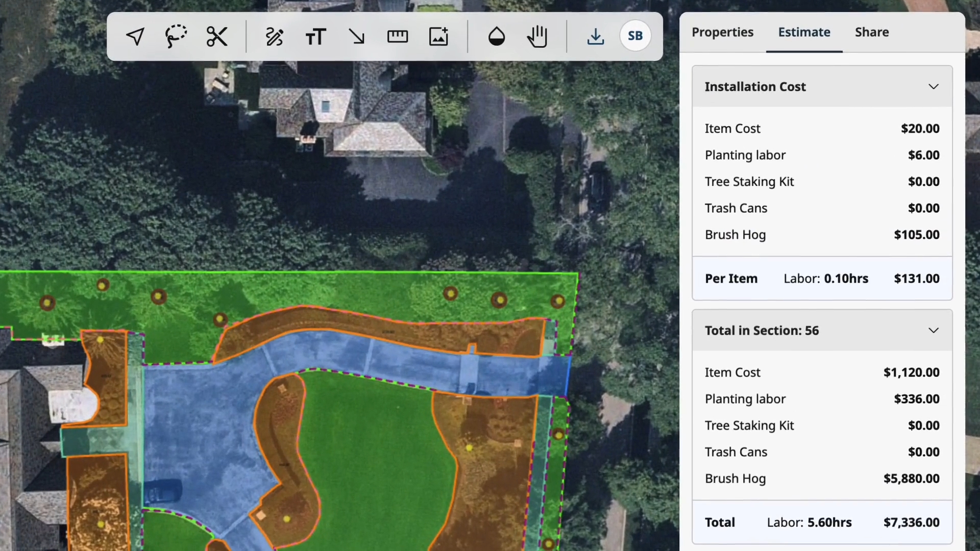This screenshot has height=551, width=980.
Task: Activate the arrow line tool
Action: pyautogui.click(x=356, y=36)
